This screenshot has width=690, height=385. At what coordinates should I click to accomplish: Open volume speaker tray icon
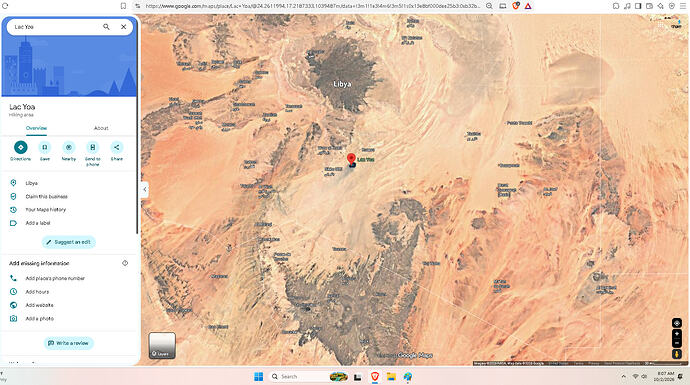644,377
